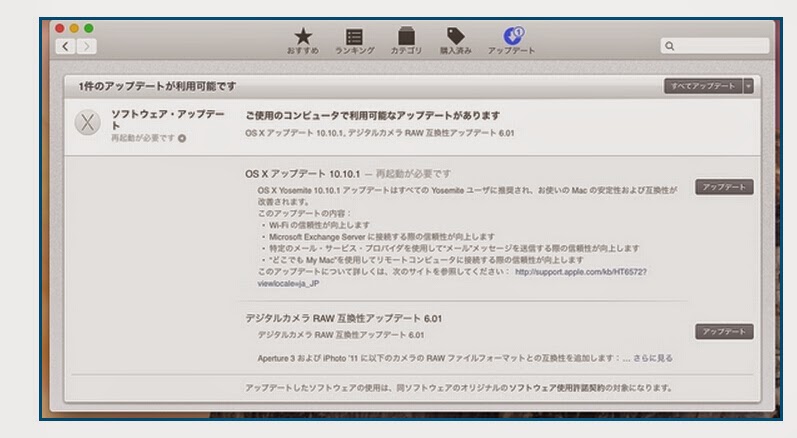This screenshot has width=797, height=438.
Task: Go forward with the right arrow
Action: tap(87, 46)
